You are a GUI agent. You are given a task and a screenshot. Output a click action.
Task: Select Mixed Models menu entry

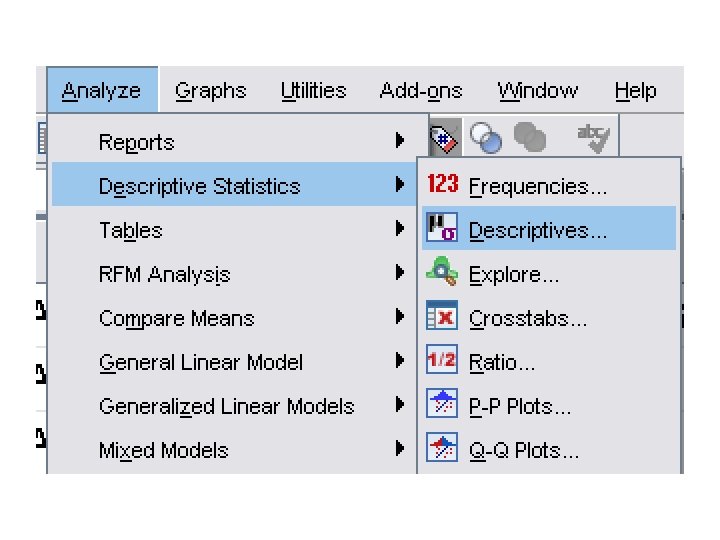163,450
